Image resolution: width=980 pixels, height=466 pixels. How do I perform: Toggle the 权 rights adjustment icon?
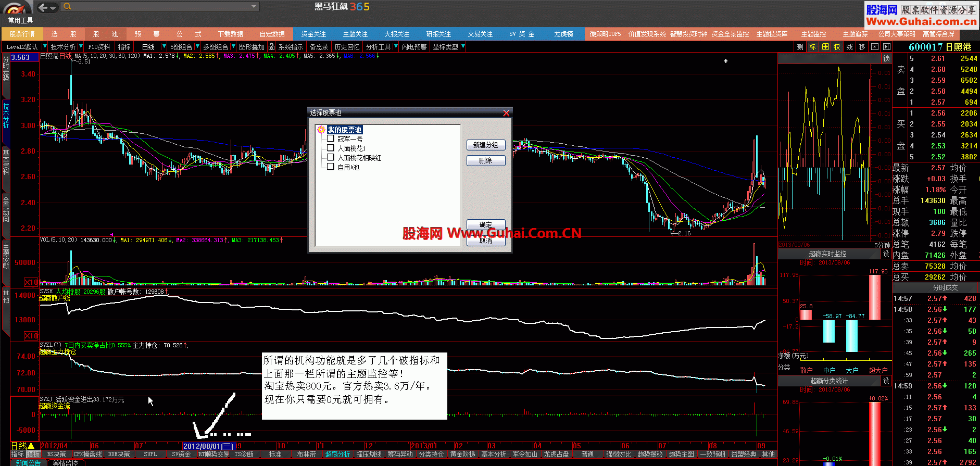[837, 47]
